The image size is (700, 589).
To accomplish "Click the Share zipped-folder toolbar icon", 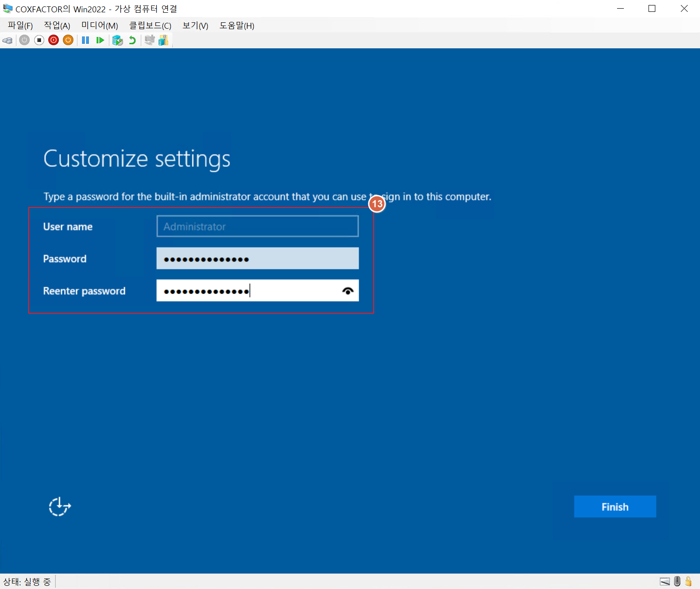I will click(x=164, y=40).
